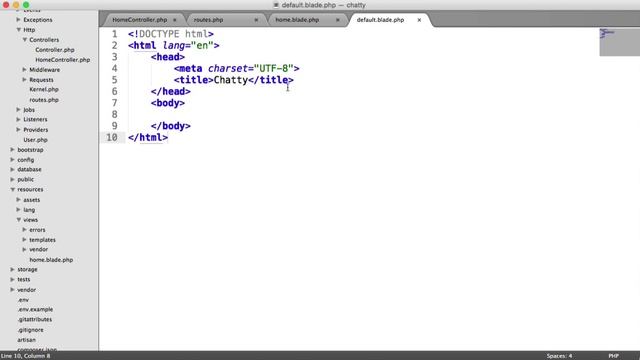Image resolution: width=640 pixels, height=360 pixels.
Task: Expand the vendor folder inside views
Action: [x=24, y=249]
